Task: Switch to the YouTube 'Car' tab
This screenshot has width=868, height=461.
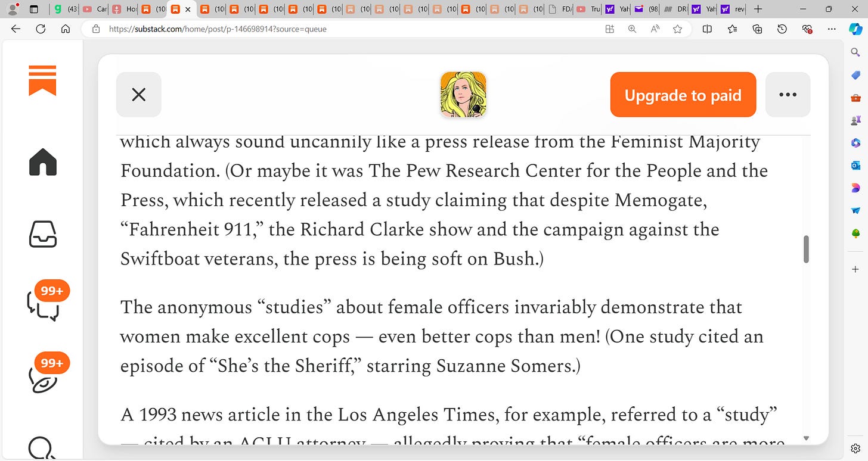Action: point(94,9)
